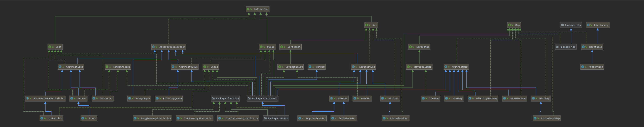Click the class icon on HashMap node

[533, 98]
